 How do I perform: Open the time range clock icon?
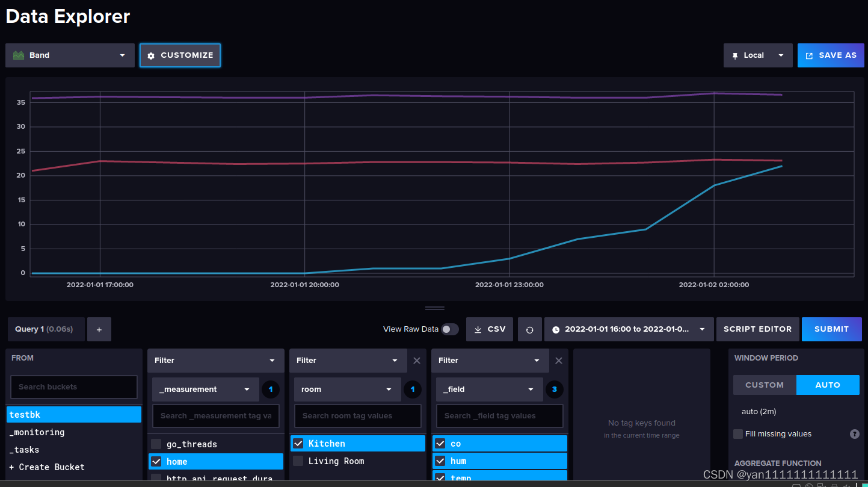pos(556,329)
